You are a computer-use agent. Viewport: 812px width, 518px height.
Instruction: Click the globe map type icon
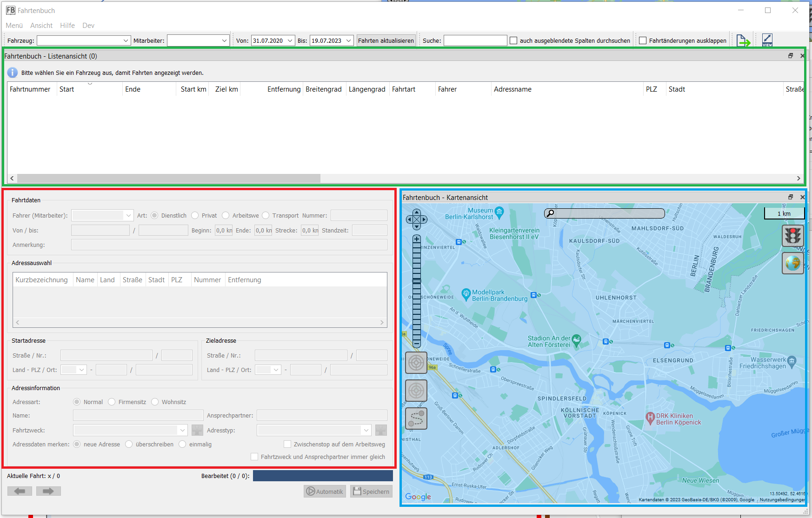792,263
